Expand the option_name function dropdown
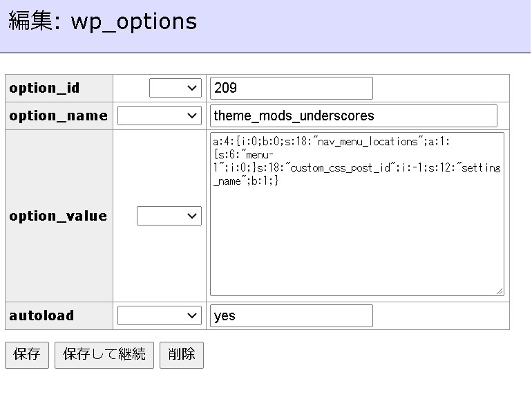532x395 pixels. pyautogui.click(x=160, y=116)
